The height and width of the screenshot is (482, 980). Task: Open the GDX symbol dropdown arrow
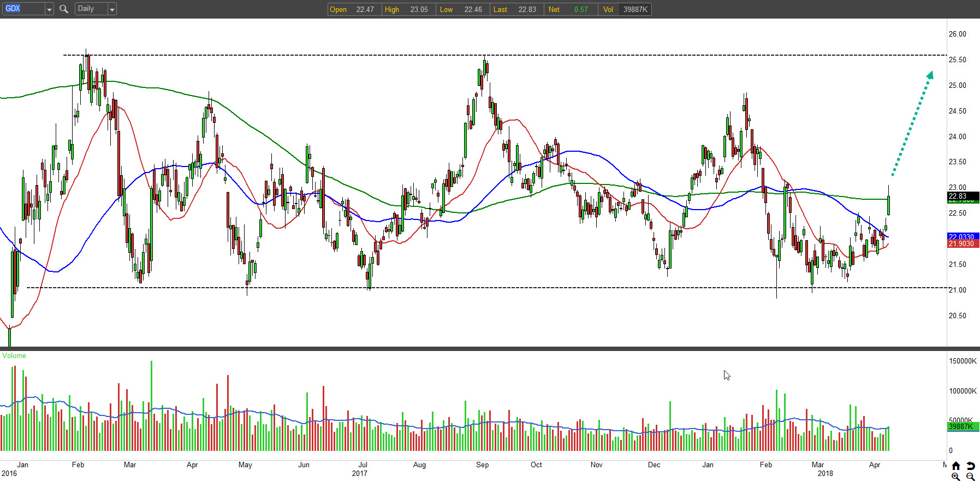49,9
